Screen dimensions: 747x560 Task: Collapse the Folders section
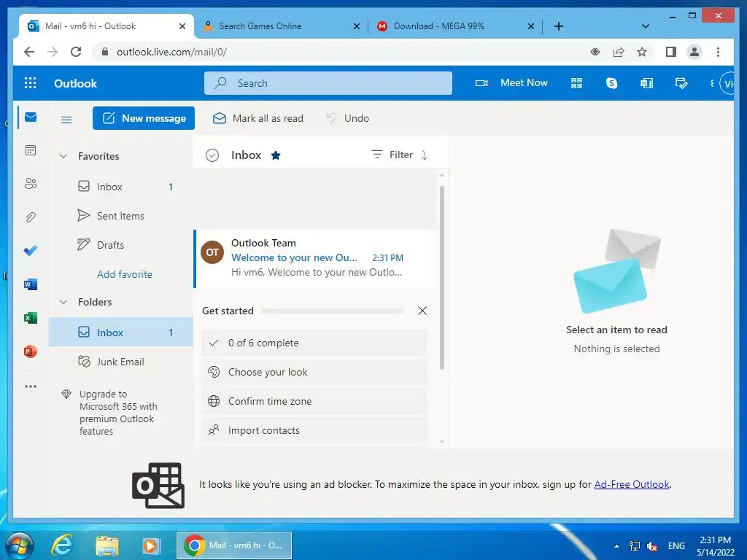(63, 302)
